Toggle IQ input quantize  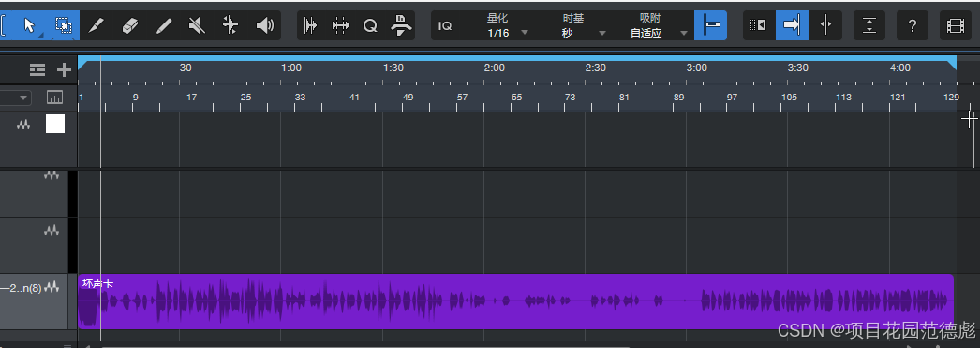pyautogui.click(x=445, y=25)
